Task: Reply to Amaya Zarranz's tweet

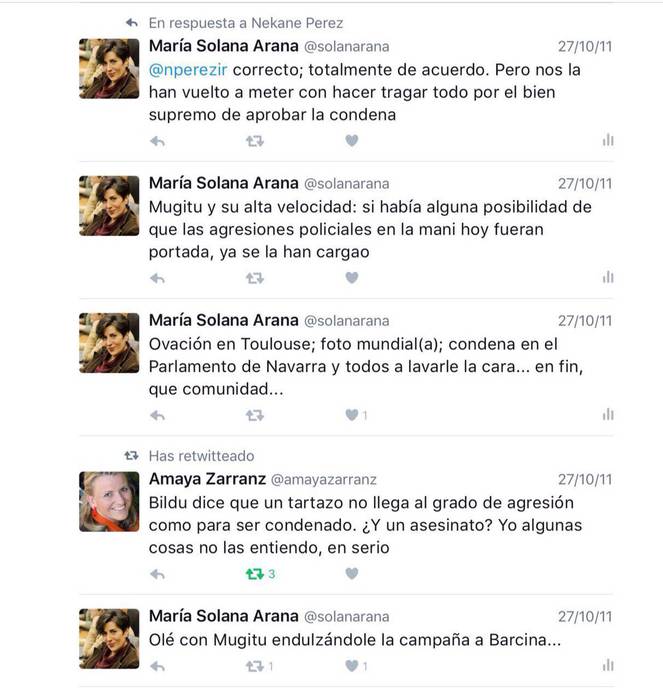Action: point(157,574)
